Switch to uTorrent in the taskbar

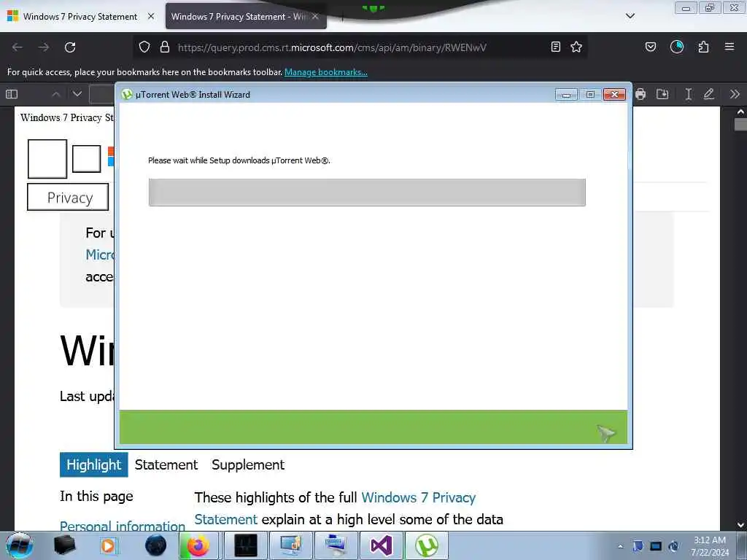426,545
